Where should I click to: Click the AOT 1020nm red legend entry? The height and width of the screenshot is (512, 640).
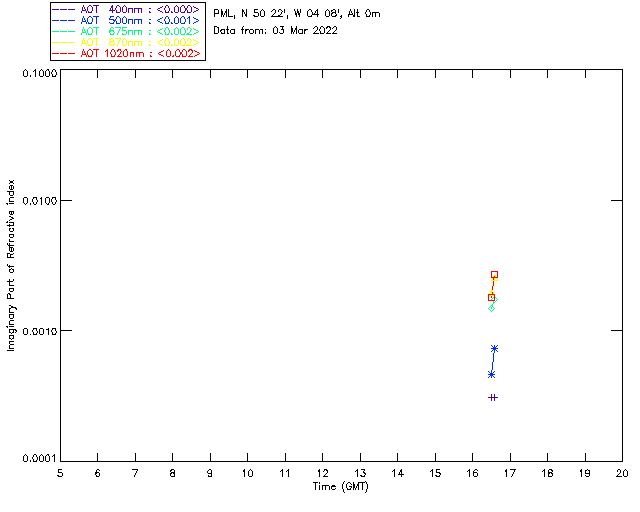[x=126, y=53]
